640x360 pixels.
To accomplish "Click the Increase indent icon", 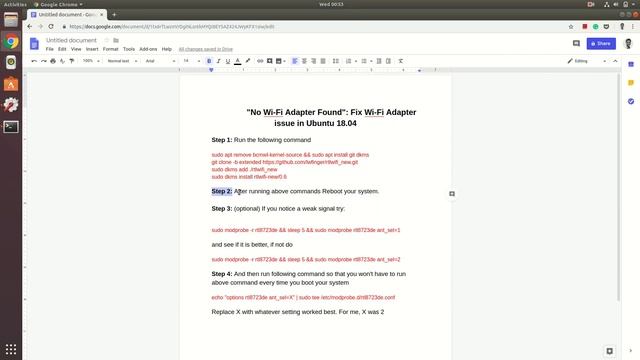I will [388, 61].
